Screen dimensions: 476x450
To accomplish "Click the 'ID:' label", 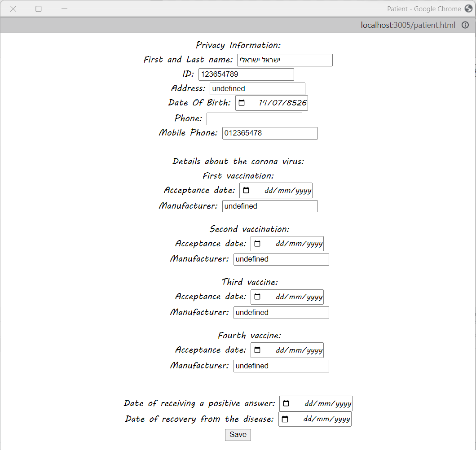I will pos(188,74).
